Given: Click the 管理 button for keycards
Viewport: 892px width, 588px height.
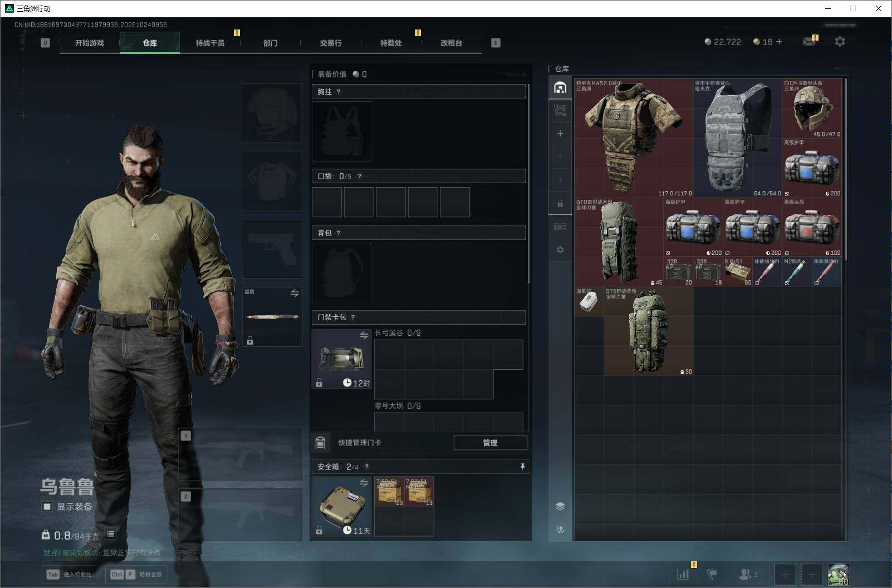Looking at the screenshot, I should (x=490, y=443).
